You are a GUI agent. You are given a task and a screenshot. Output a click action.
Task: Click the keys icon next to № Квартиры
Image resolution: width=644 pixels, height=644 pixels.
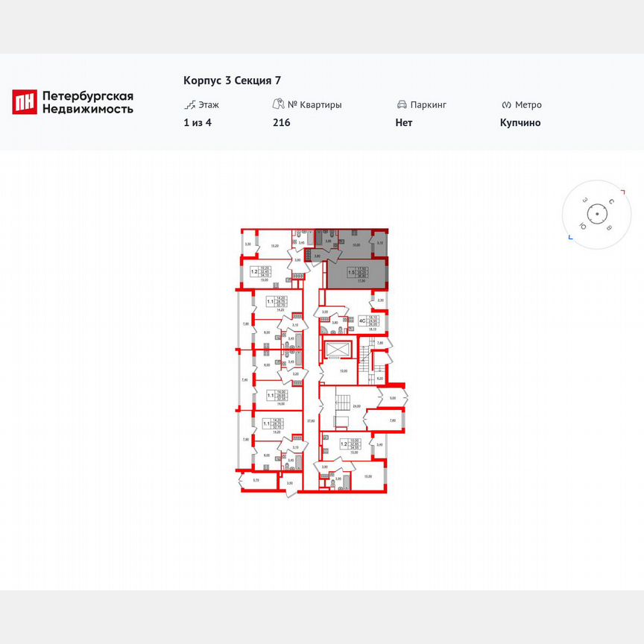(x=279, y=104)
